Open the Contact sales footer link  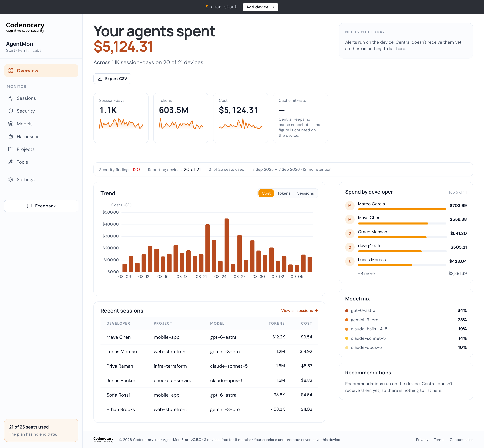pyautogui.click(x=461, y=440)
